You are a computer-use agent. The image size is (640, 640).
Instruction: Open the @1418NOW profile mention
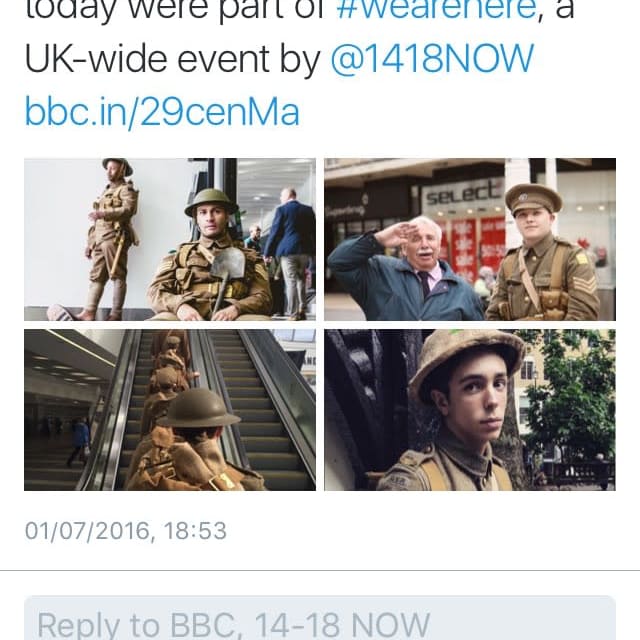click(432, 60)
